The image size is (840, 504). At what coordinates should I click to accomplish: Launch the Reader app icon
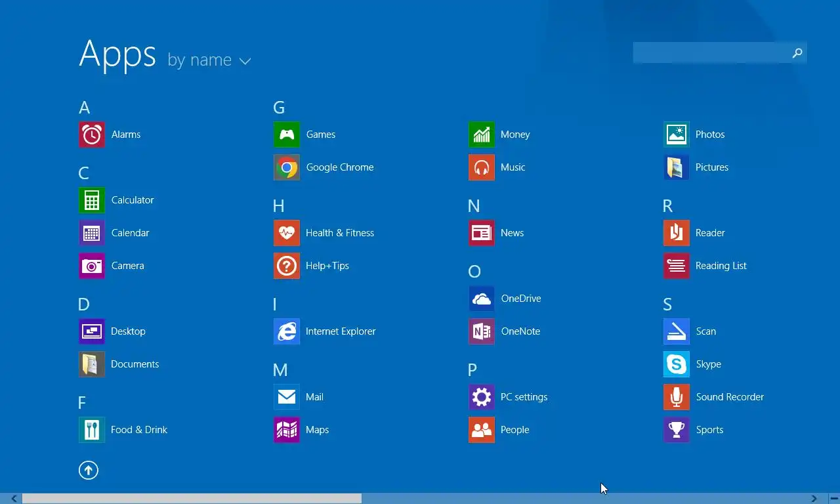tap(677, 233)
